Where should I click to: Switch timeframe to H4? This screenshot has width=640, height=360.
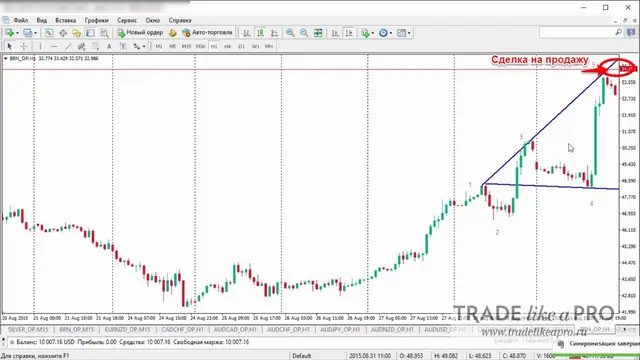click(x=228, y=46)
